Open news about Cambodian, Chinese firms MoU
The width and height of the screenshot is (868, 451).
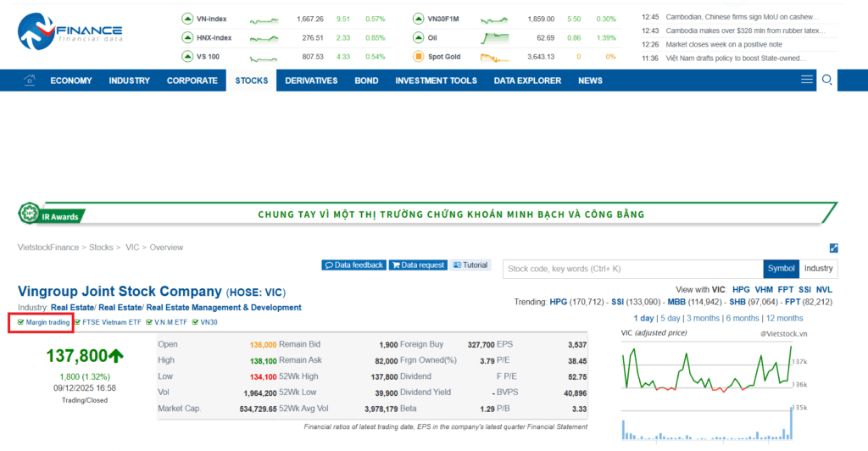tap(742, 17)
